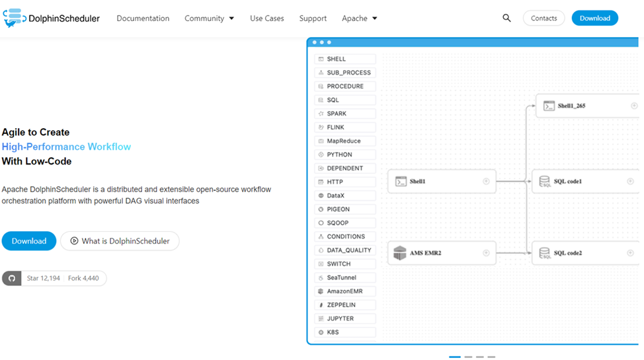Select the third carousel indicator
Screen dimensions: 644x360
[x=480, y=357]
